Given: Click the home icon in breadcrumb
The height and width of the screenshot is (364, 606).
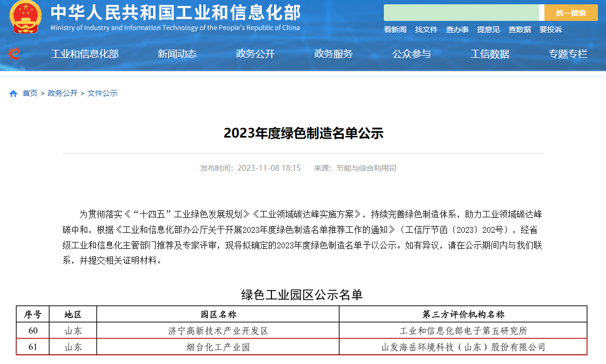Looking at the screenshot, I should 13,94.
